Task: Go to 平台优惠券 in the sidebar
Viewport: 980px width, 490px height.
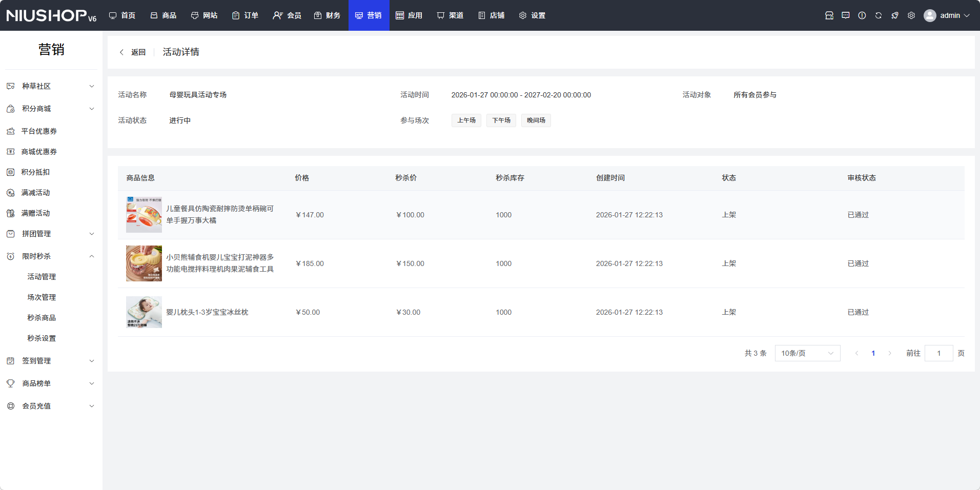Action: point(39,131)
